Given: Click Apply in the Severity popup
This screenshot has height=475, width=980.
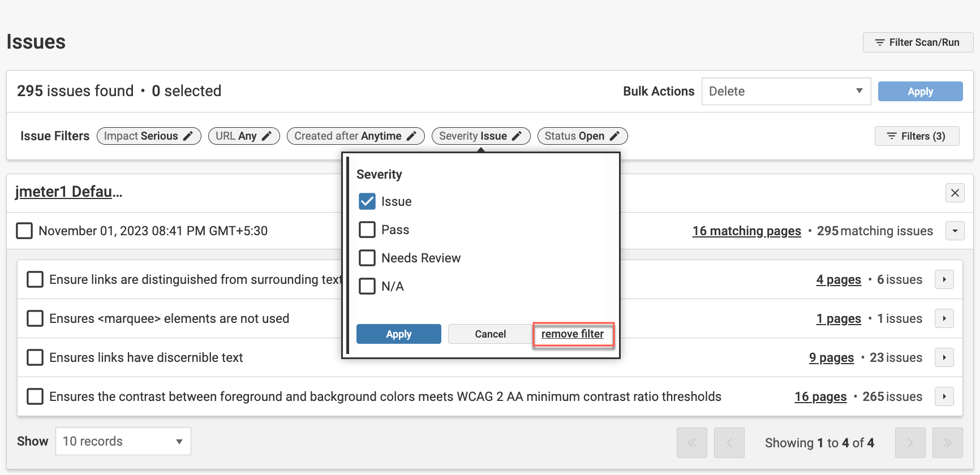Looking at the screenshot, I should (398, 334).
